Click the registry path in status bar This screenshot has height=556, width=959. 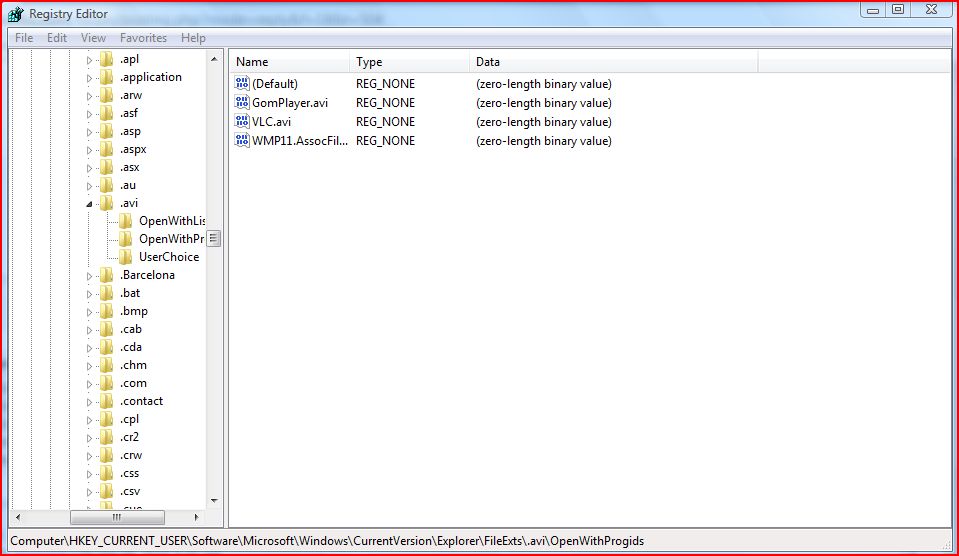point(327,541)
